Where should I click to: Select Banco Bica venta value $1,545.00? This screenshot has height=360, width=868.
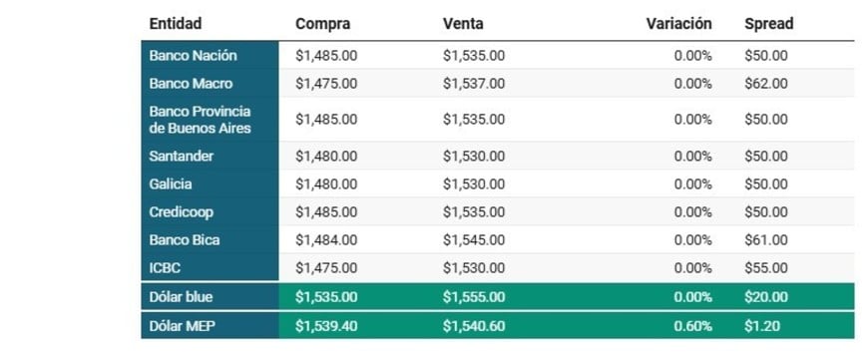pyautogui.click(x=473, y=240)
